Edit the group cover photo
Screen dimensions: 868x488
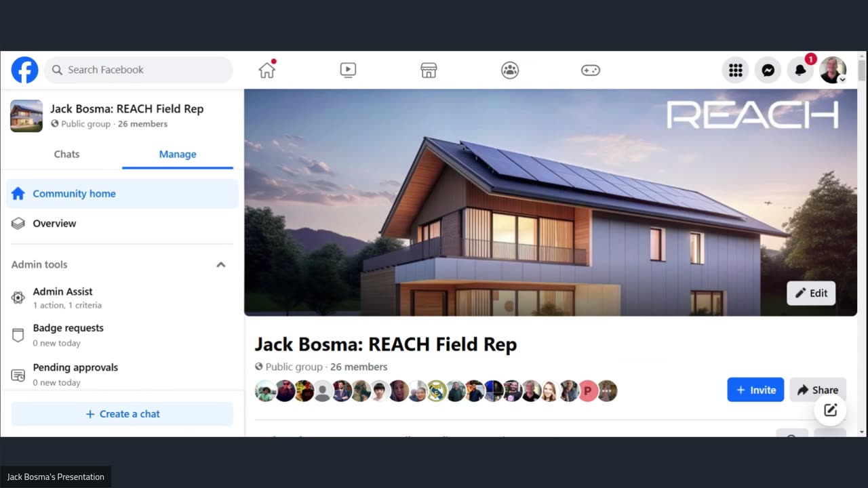click(811, 293)
